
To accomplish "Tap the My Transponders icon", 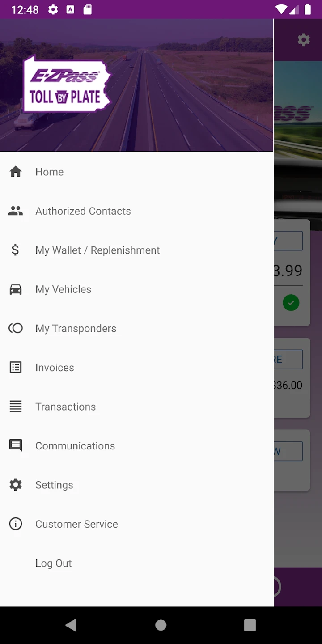I will [16, 328].
